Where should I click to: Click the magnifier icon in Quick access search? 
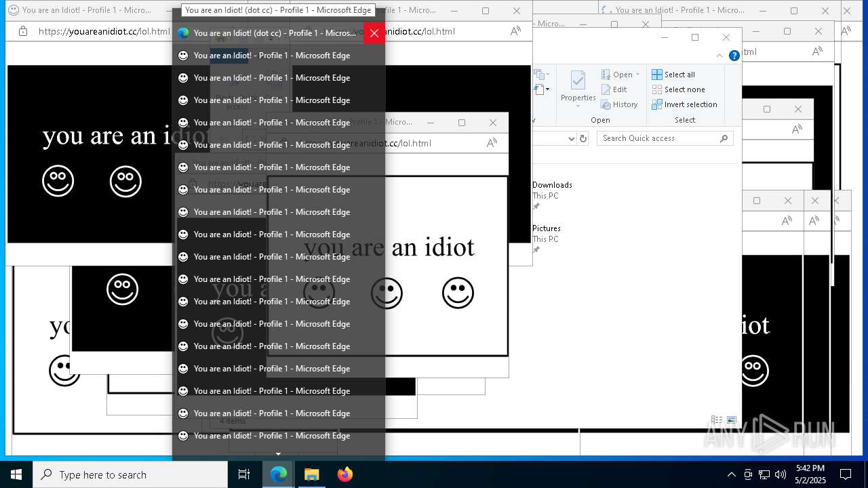click(724, 138)
